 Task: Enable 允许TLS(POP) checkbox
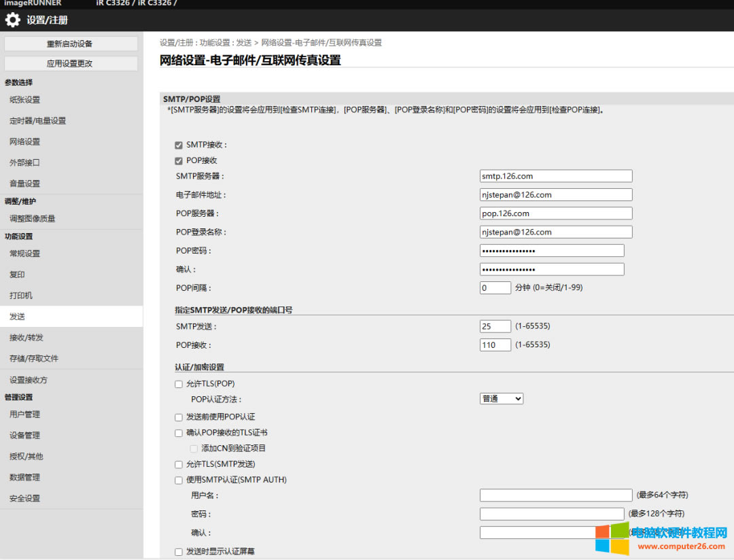click(179, 384)
